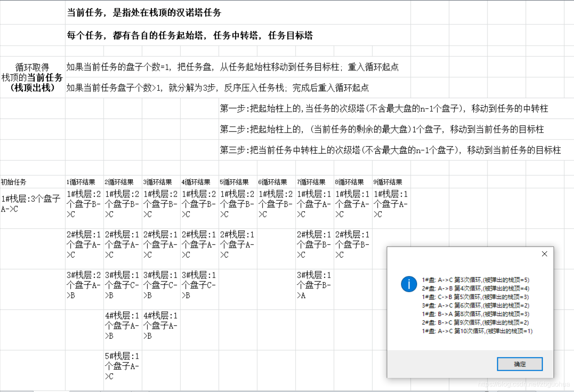Select cell '3#栈层:1个盘子C->B' under 2循环结果
Viewport: 574px width, 392px height.
tap(123, 289)
